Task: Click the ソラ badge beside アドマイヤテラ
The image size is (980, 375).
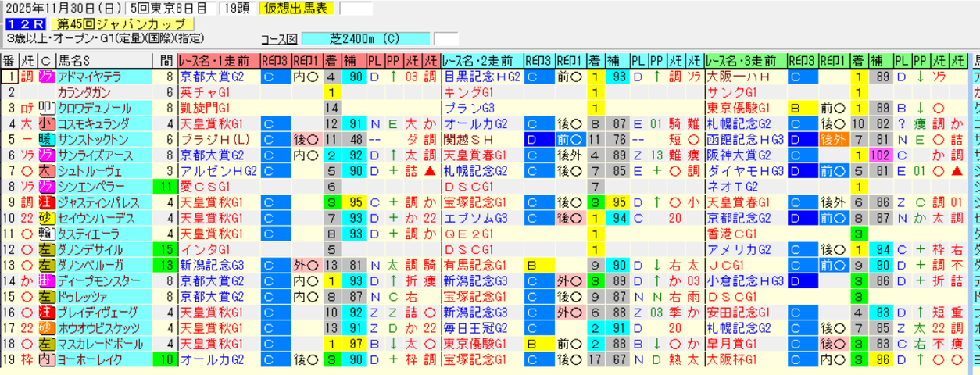Action: pos(45,77)
